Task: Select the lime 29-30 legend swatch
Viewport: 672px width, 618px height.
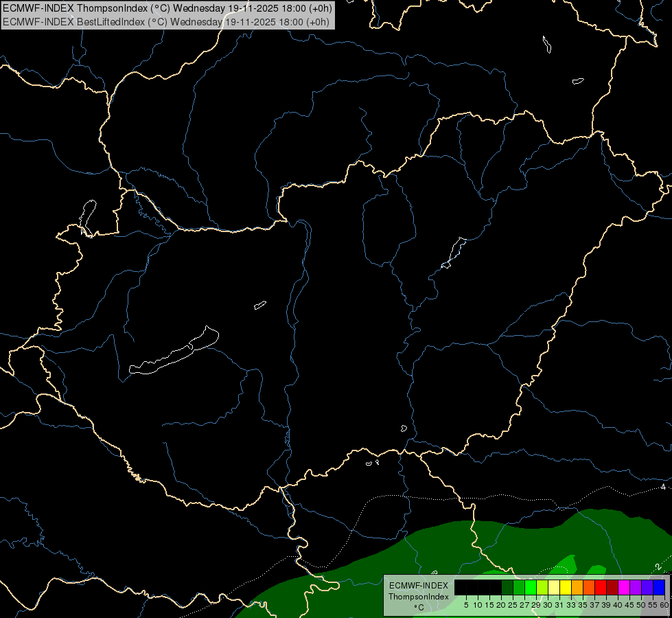Action: coord(542,587)
